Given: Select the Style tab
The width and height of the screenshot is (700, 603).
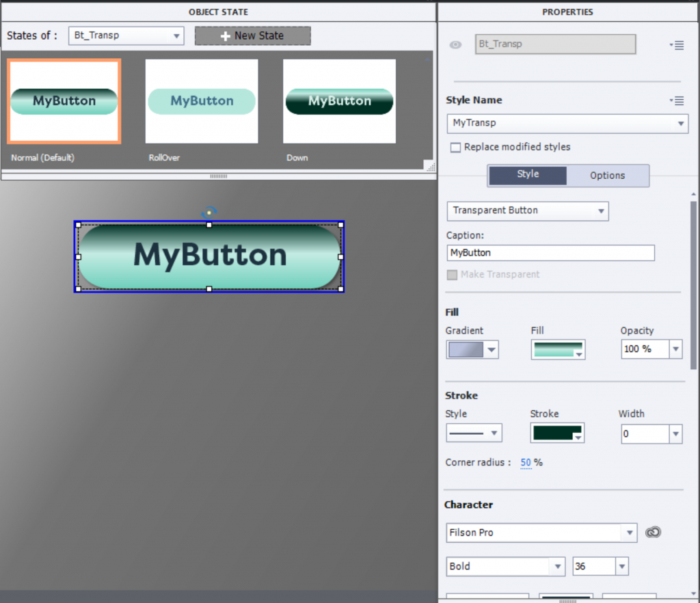Looking at the screenshot, I should (x=528, y=175).
